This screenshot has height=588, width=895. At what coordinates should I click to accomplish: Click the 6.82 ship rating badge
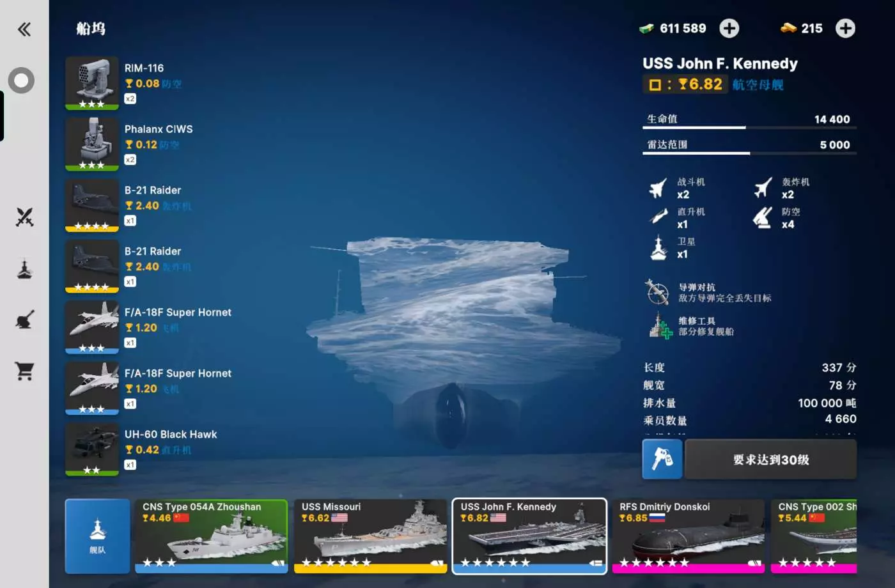(x=685, y=84)
